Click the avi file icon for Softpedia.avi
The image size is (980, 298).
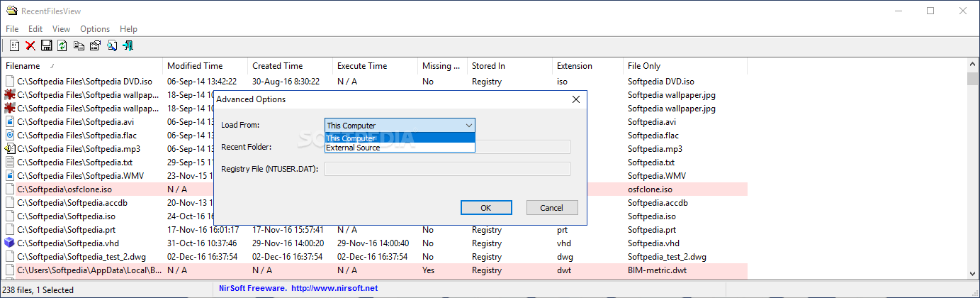10,122
